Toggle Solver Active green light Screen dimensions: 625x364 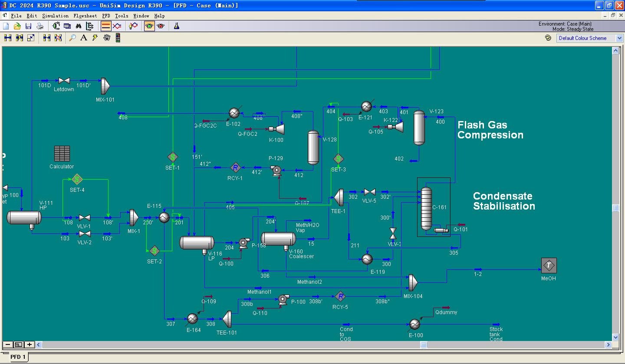[x=149, y=26]
